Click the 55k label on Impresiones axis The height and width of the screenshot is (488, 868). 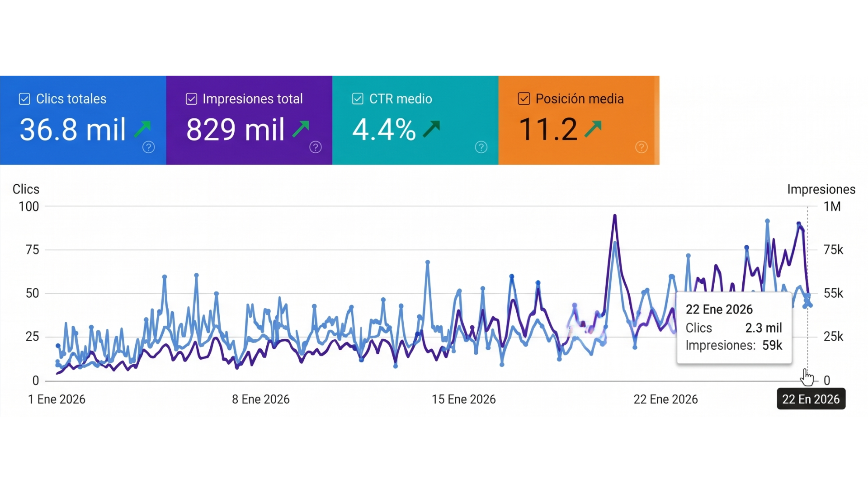(x=834, y=294)
